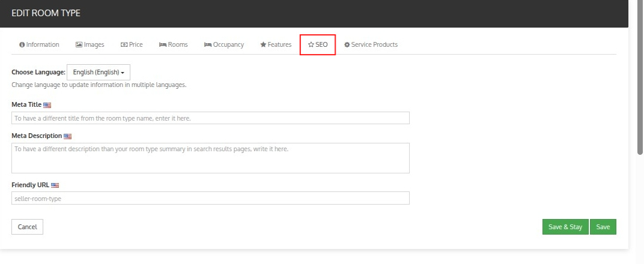Open the Service Products tab
644x264 pixels.
pyautogui.click(x=371, y=44)
